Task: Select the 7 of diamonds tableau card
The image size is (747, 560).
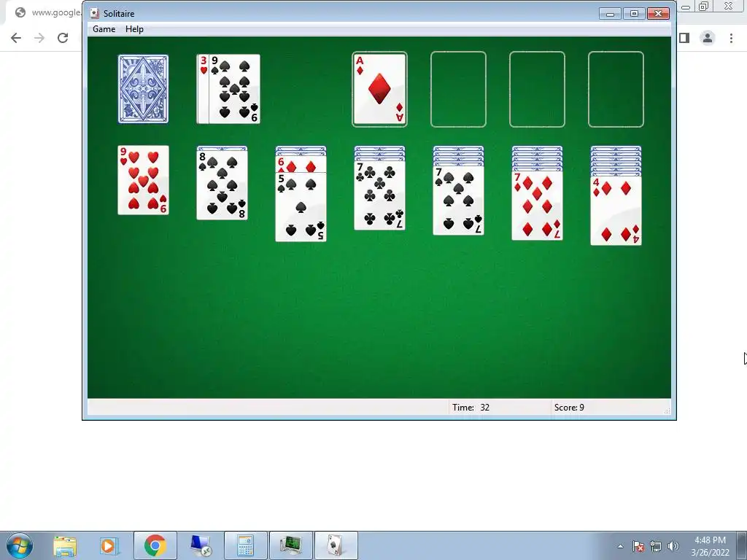Action: point(537,206)
